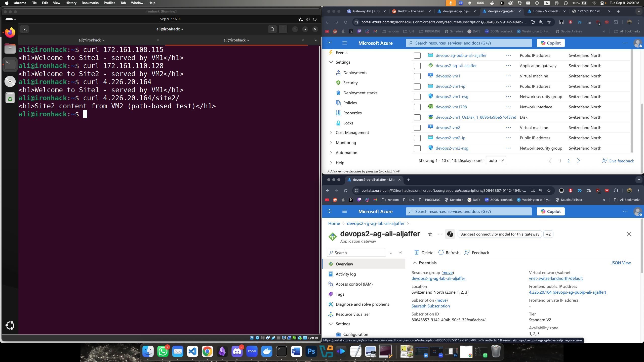Open Diagnose and solve problems
Screen dimensions: 644x362
(x=362, y=304)
